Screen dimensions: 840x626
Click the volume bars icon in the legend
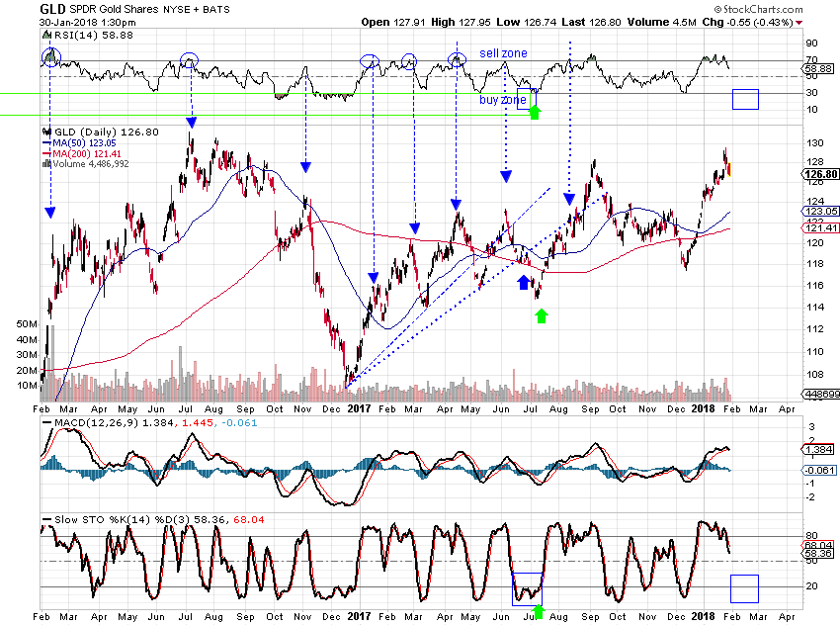tap(47, 164)
